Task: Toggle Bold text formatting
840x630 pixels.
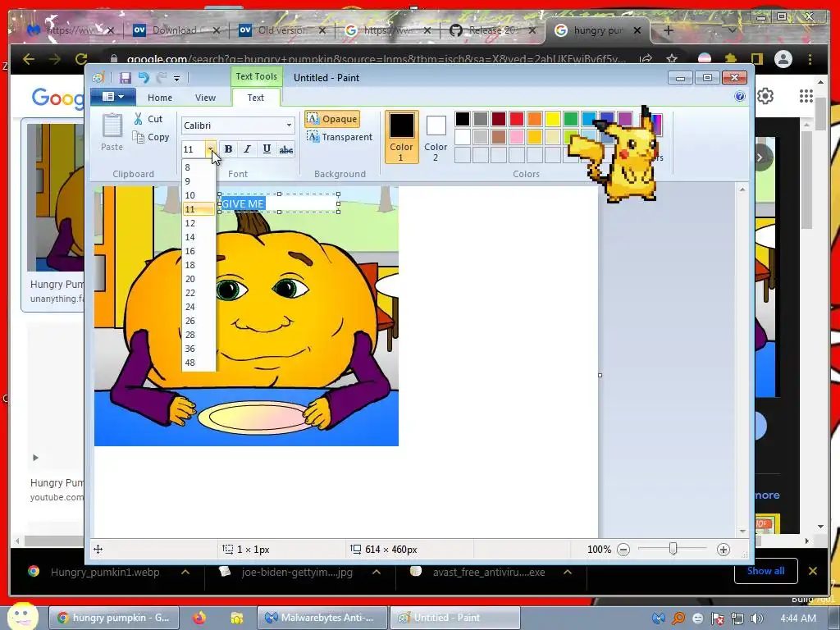Action: point(228,149)
